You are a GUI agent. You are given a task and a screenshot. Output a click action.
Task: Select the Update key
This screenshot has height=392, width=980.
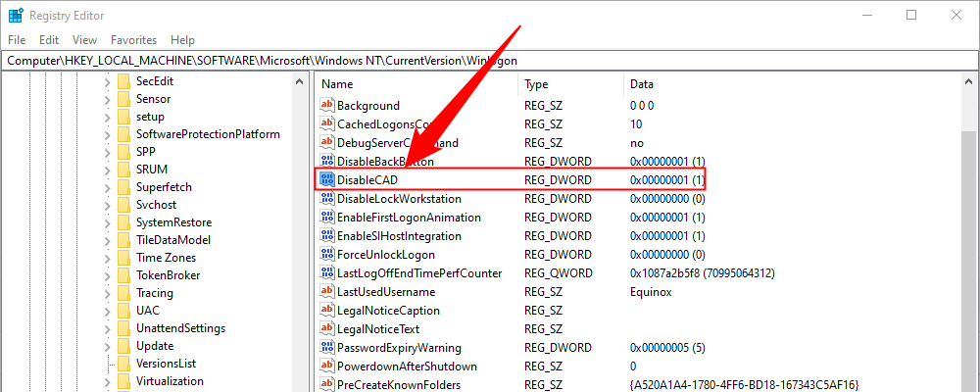point(155,346)
